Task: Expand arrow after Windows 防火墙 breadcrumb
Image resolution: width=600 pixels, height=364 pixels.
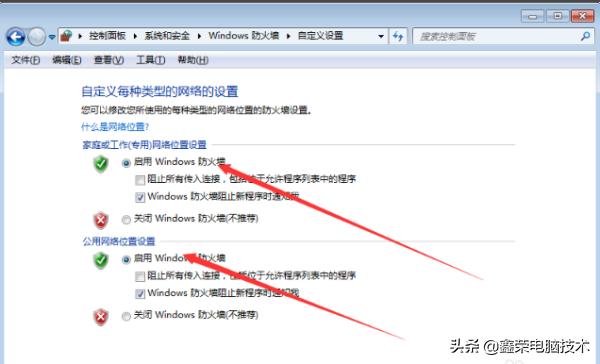Action: 289,36
